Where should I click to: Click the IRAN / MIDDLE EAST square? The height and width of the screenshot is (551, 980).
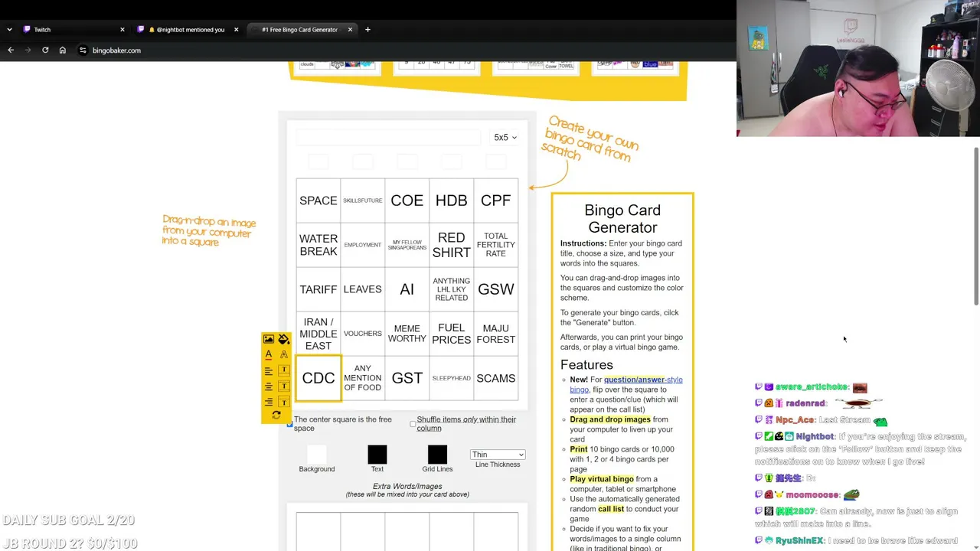pyautogui.click(x=318, y=334)
